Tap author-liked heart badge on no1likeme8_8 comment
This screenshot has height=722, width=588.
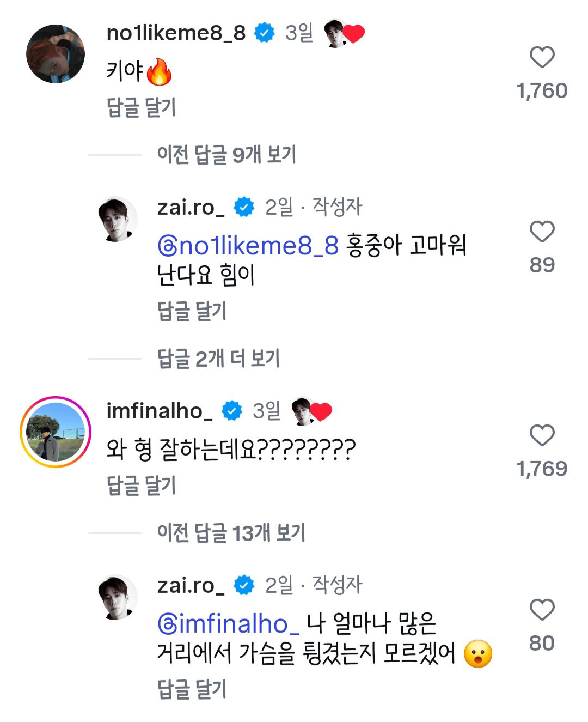(344, 33)
